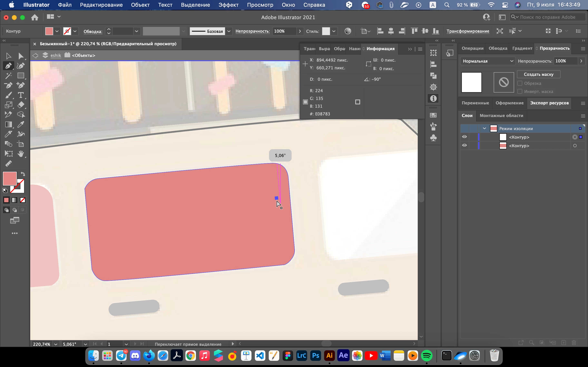Screen dimensions: 588x367
Task: Collapse the Режим изоляции layer group
Action: pyautogui.click(x=484, y=128)
